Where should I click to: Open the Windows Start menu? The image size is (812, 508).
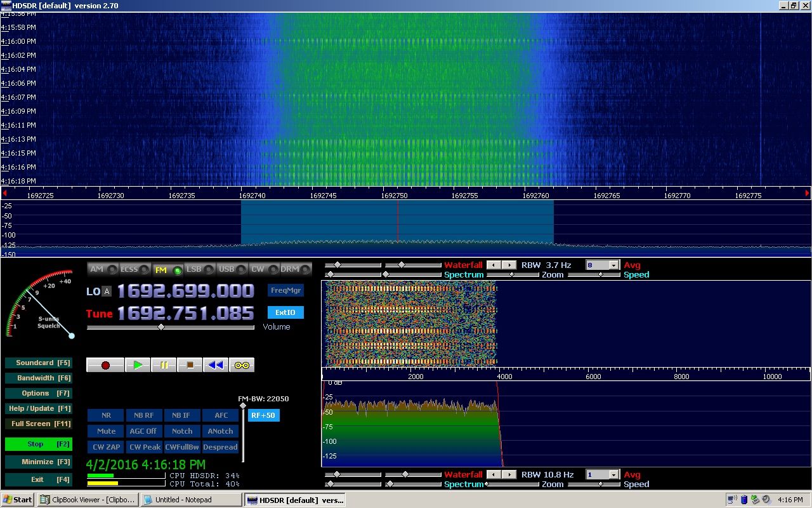coord(18,500)
